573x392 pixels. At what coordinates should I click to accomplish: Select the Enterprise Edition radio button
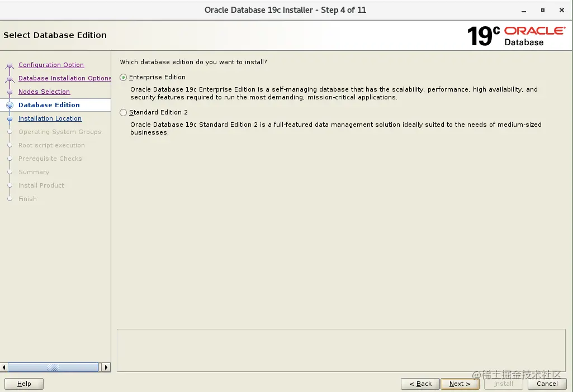coord(123,77)
